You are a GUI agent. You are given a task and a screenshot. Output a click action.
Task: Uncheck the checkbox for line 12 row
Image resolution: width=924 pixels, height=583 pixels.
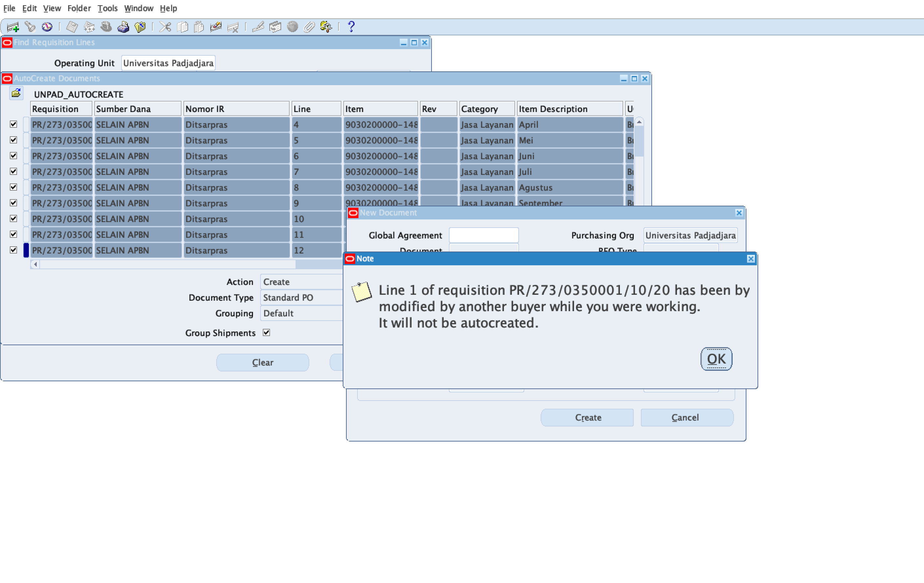point(13,250)
